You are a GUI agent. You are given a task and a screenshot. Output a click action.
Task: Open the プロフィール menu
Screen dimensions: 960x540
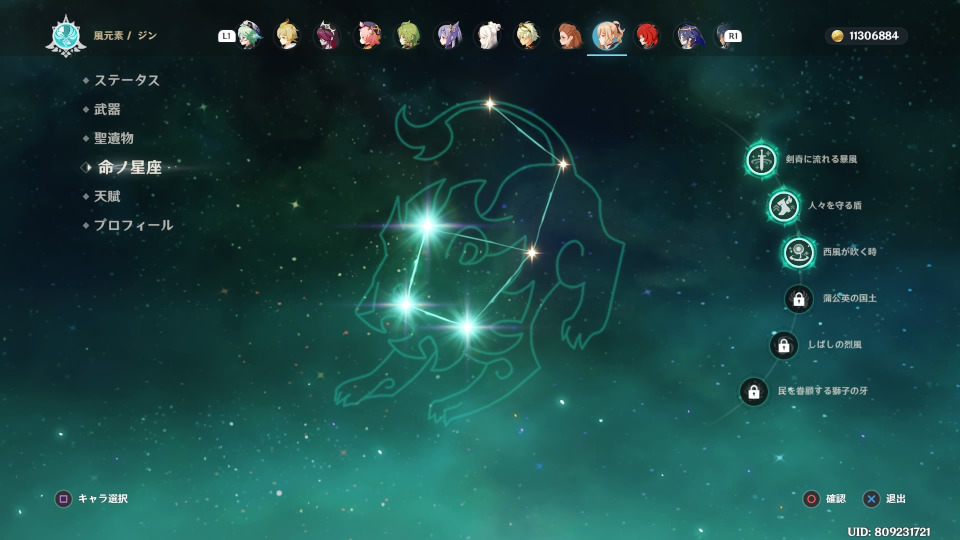coord(133,225)
